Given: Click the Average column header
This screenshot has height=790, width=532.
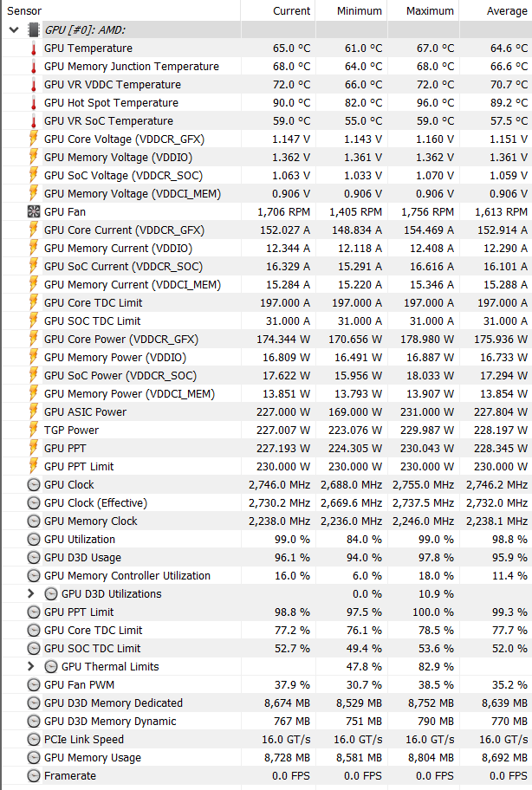Looking at the screenshot, I should [x=507, y=11].
